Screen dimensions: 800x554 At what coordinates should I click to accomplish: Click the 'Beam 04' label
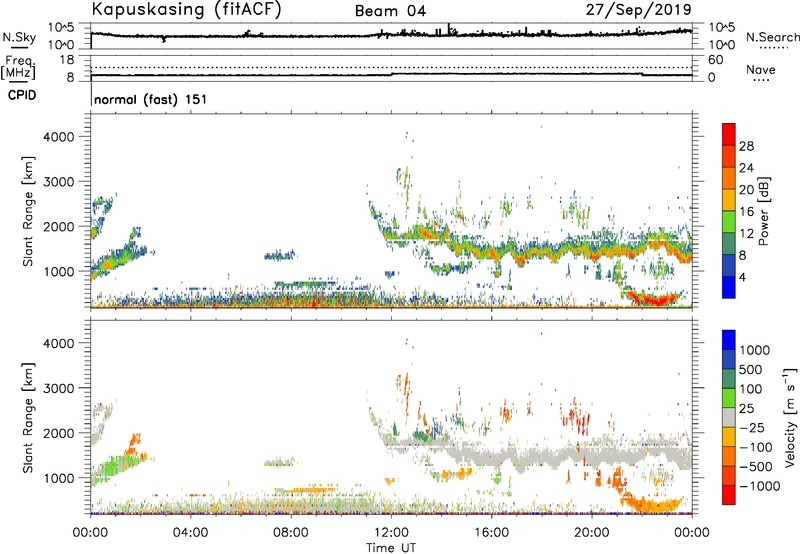pyautogui.click(x=390, y=11)
